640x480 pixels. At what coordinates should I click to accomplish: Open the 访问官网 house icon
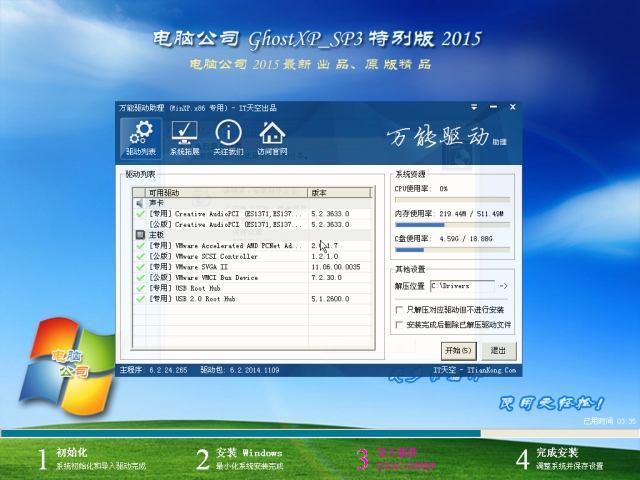272,138
